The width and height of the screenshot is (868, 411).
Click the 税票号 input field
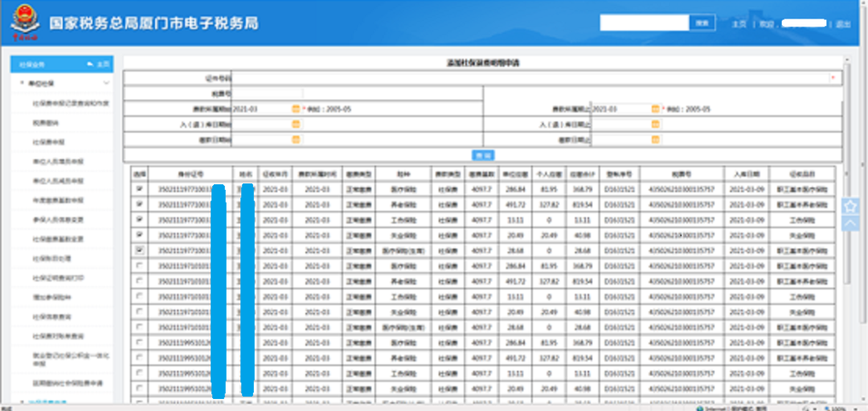point(268,93)
